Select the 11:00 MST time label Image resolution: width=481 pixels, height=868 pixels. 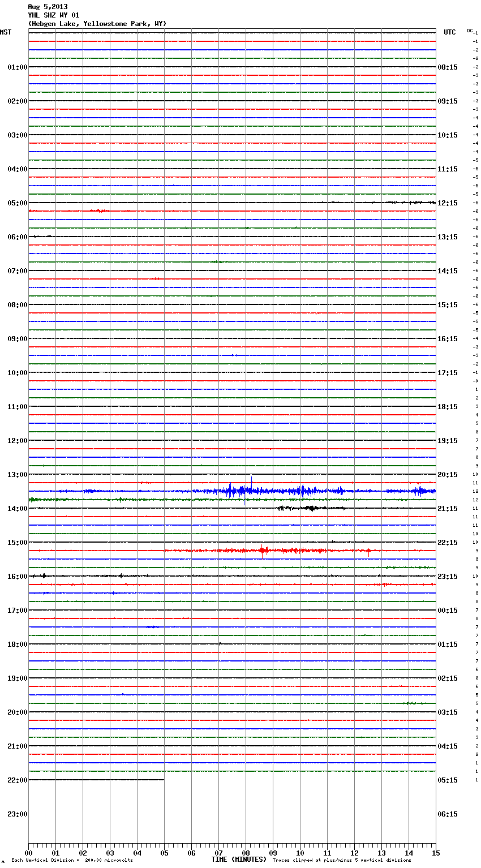18,407
